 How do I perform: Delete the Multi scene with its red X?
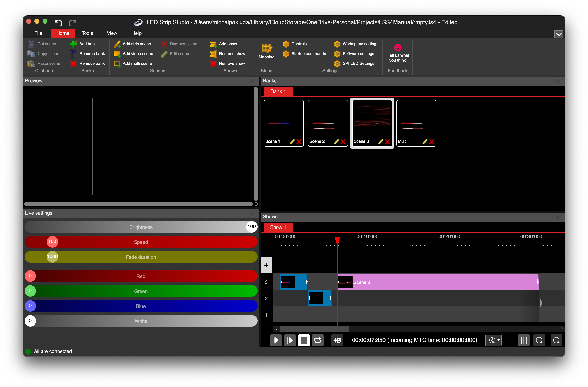[432, 141]
